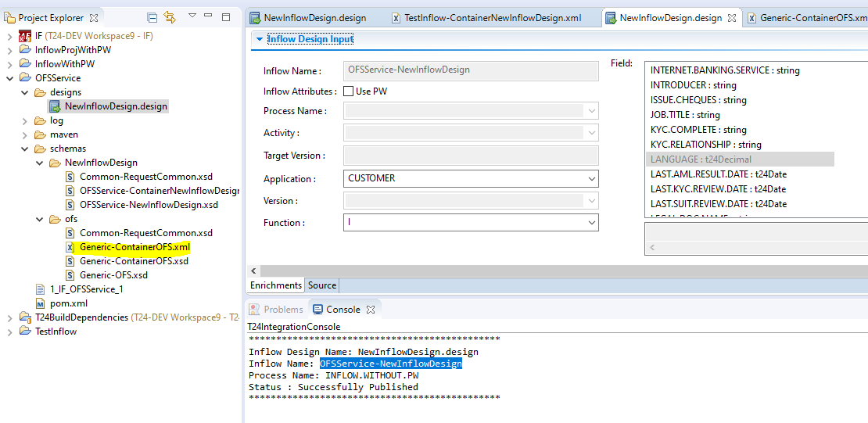
Task: Open the Generic-OFS.xsd schema file
Action: pos(113,275)
